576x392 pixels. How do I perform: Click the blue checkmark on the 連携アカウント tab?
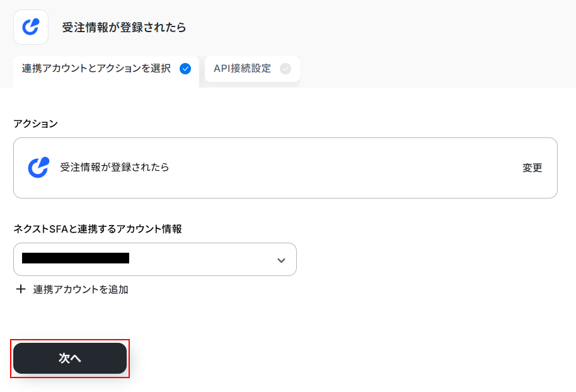[185, 69]
